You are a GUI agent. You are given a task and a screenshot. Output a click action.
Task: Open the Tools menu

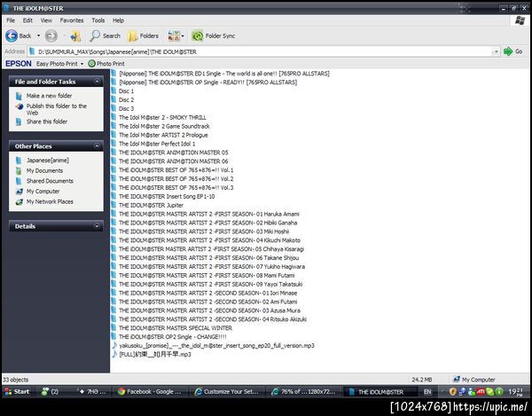coord(98,20)
